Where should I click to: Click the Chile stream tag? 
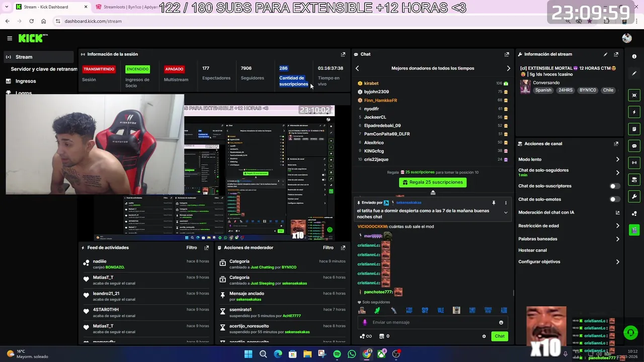click(x=608, y=90)
